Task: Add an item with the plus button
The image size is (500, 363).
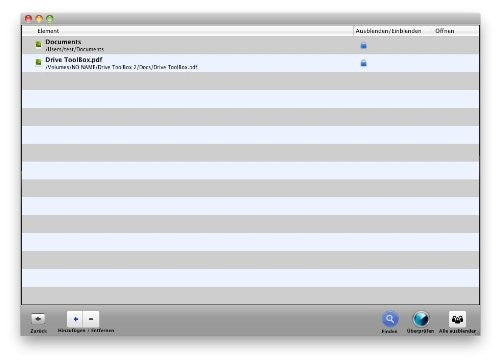Action: pos(75,319)
